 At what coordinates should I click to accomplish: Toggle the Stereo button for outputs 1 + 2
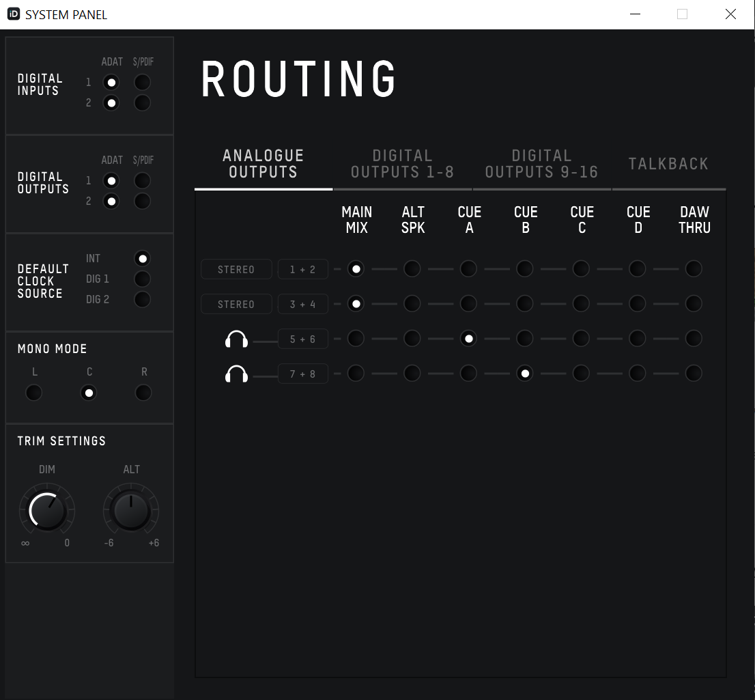pyautogui.click(x=236, y=270)
